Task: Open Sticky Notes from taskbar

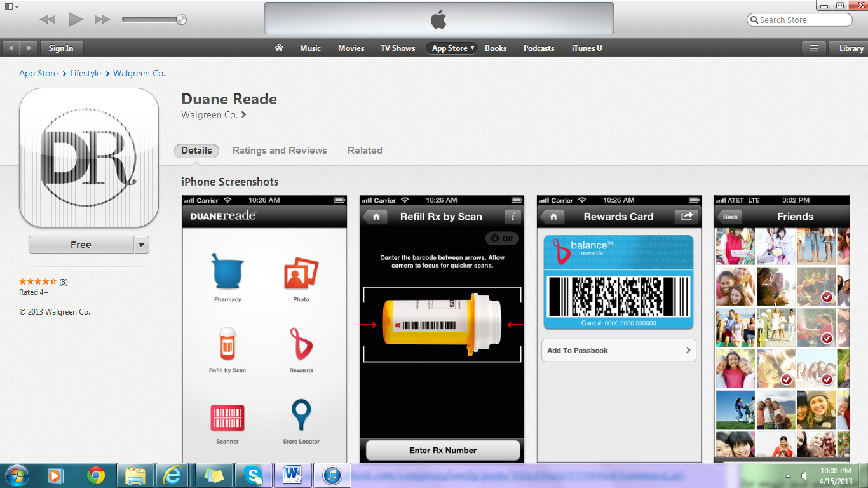Action: 214,475
